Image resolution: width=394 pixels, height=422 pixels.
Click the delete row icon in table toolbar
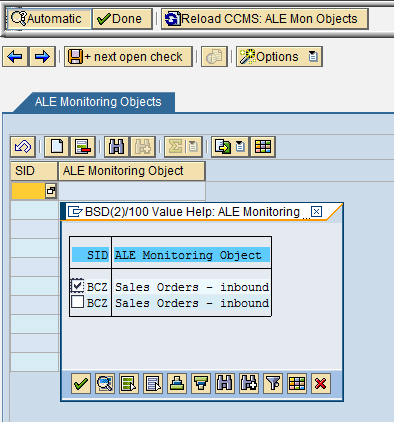click(x=83, y=147)
